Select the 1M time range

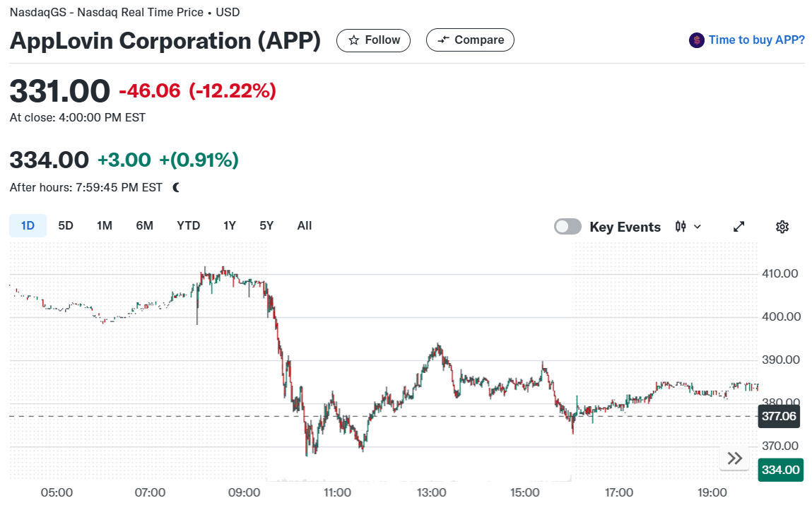click(105, 226)
